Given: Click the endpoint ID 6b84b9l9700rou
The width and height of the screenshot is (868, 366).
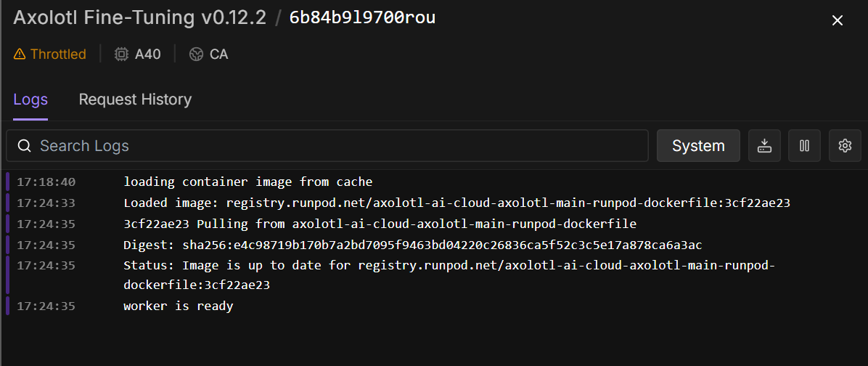Looking at the screenshot, I should [362, 18].
